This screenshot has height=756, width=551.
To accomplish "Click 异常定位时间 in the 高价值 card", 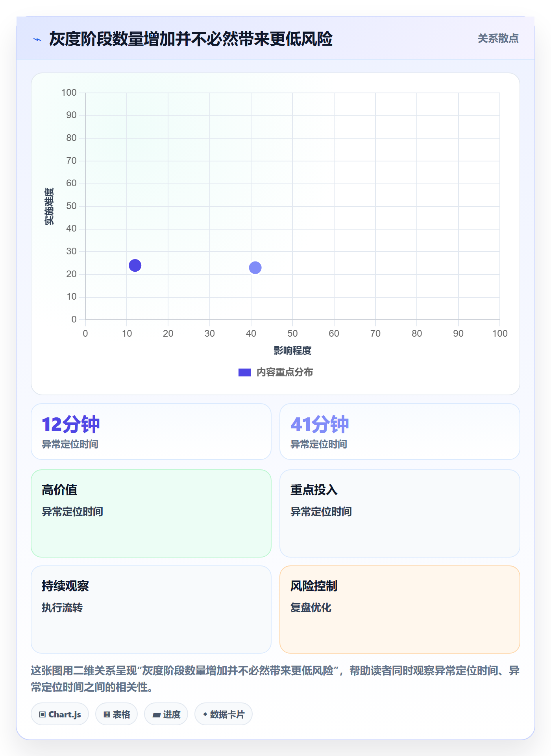I will 72,511.
